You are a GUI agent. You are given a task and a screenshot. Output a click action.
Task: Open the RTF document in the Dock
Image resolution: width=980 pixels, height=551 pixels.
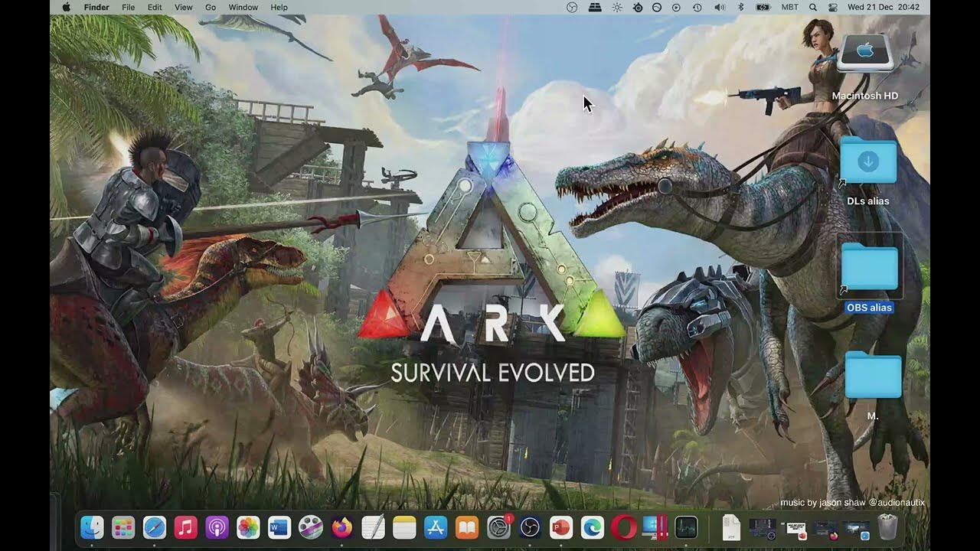coord(731,527)
